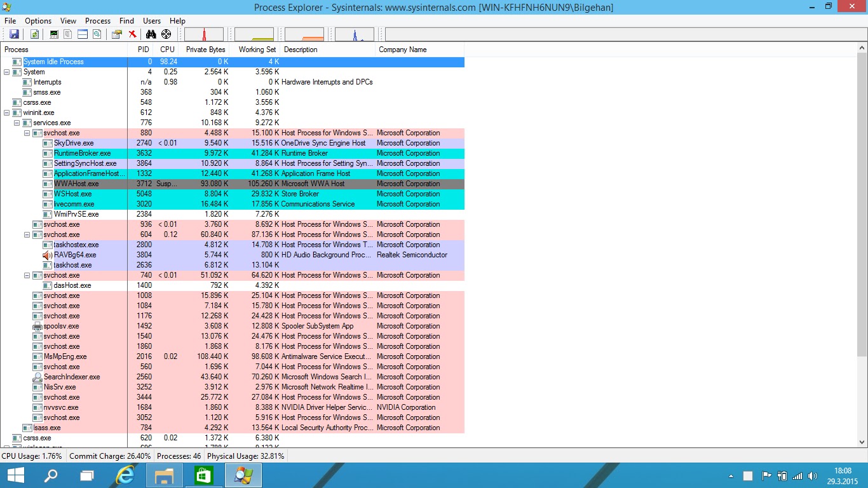Select the System Idle Process row
This screenshot has height=488, width=868.
pos(233,62)
